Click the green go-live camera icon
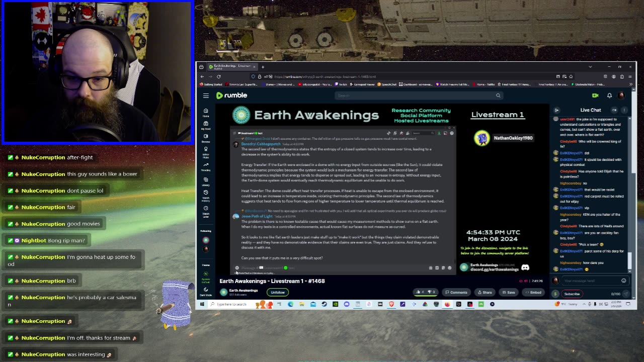The height and width of the screenshot is (362, 644). click(595, 96)
